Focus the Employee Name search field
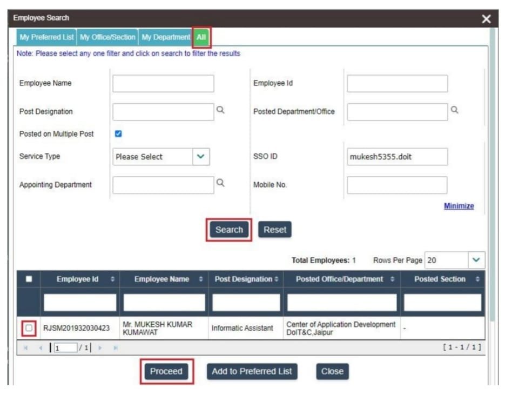This screenshot has height=395, width=532. pyautogui.click(x=163, y=83)
